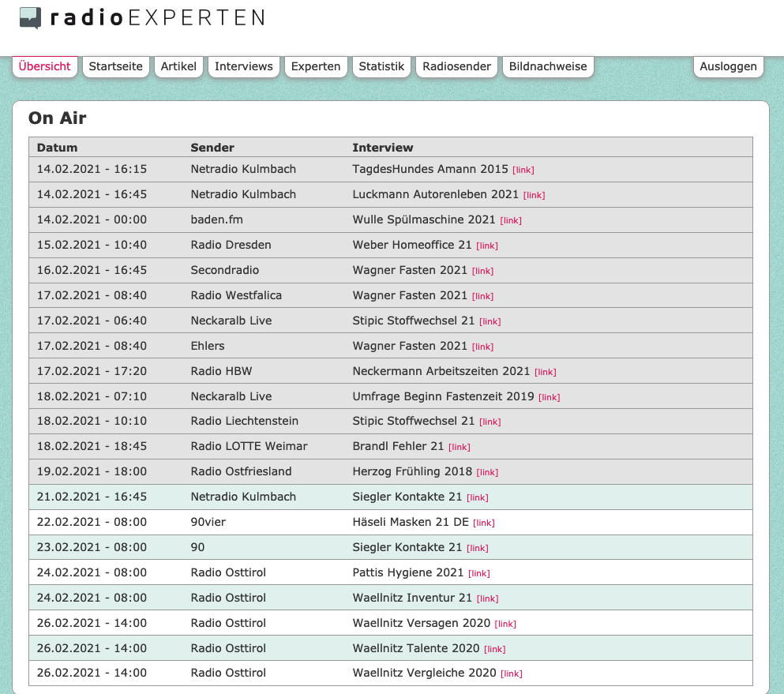Click the radioEXPERTEN logo icon
784x694 pixels.
click(30, 18)
